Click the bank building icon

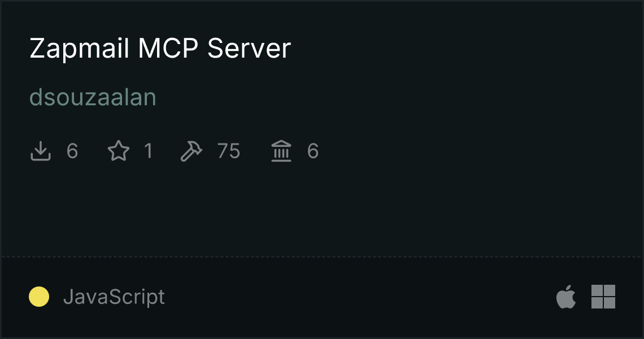(x=281, y=151)
